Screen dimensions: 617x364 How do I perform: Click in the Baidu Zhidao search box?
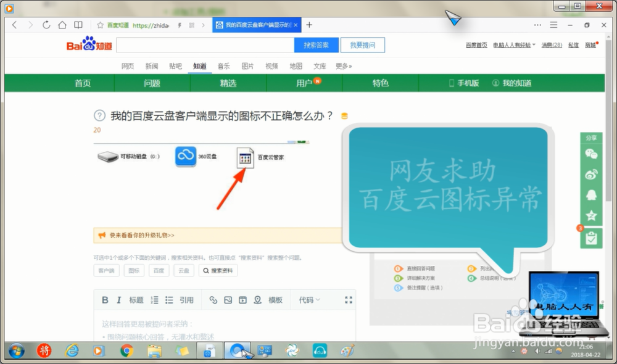point(205,45)
